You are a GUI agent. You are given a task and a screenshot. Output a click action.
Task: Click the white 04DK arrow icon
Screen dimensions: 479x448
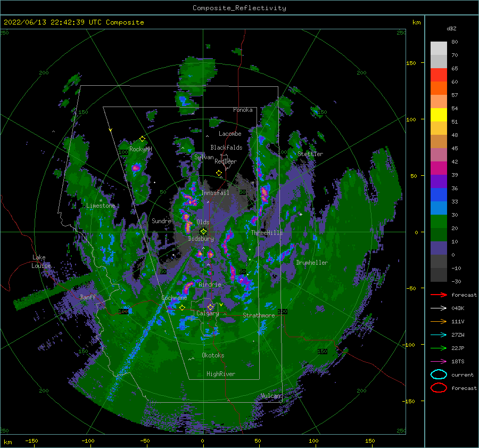(x=439, y=308)
